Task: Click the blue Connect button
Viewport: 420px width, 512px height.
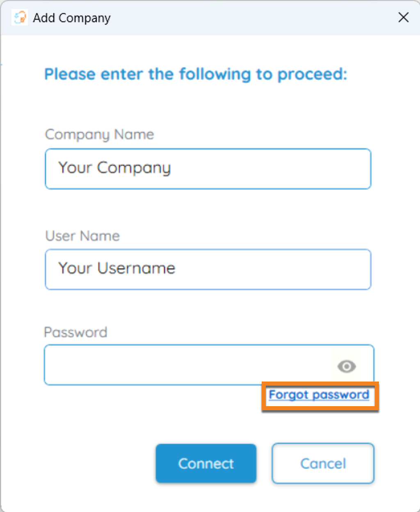Action: pyautogui.click(x=206, y=464)
